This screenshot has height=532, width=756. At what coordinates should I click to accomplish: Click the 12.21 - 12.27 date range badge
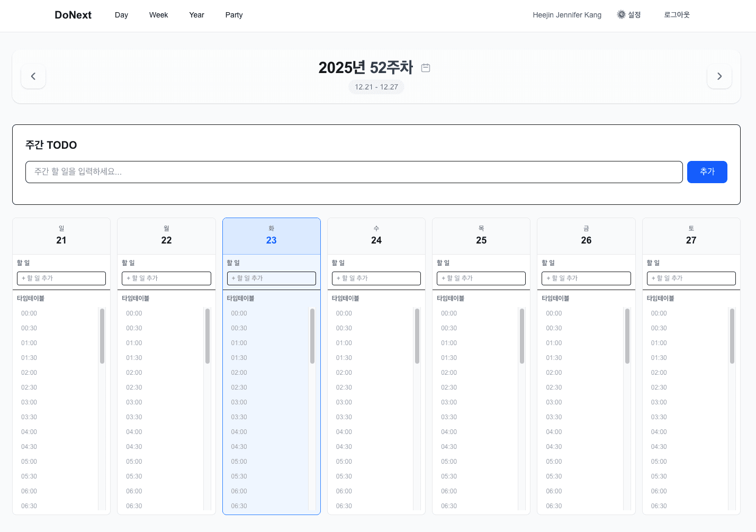click(376, 87)
